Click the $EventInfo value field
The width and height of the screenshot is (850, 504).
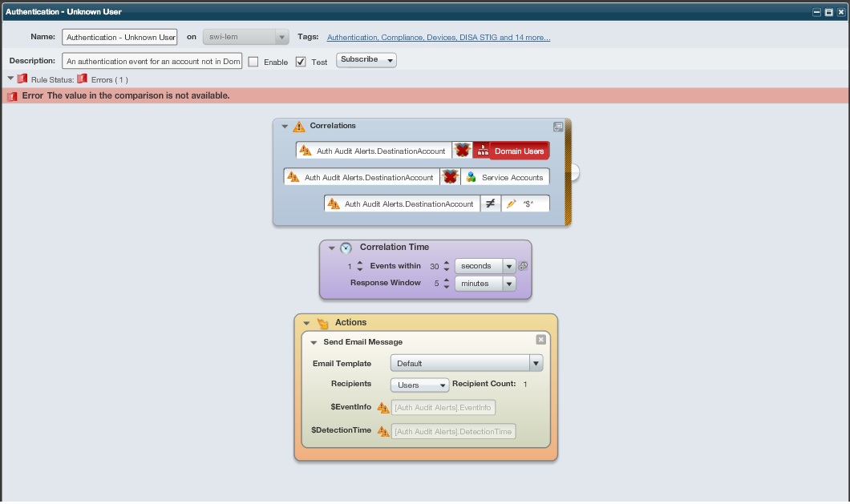tap(443, 408)
